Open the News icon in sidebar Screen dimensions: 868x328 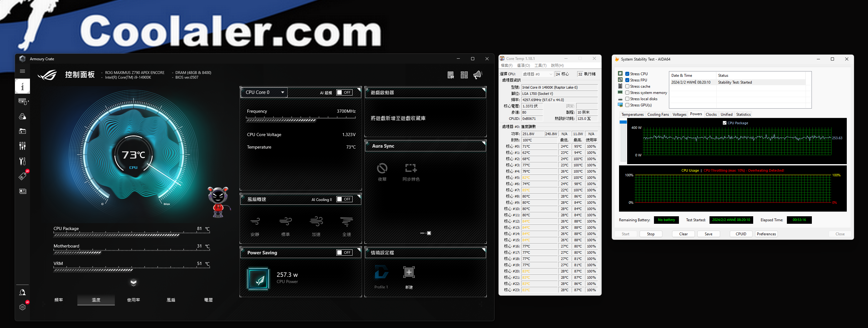click(22, 191)
